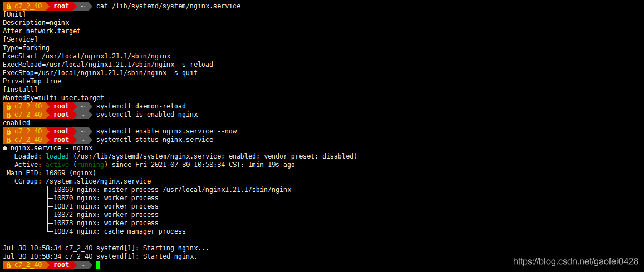This screenshot has height=272, width=644.
Task: Click the white status dot before nginx.service
Action: [5, 148]
